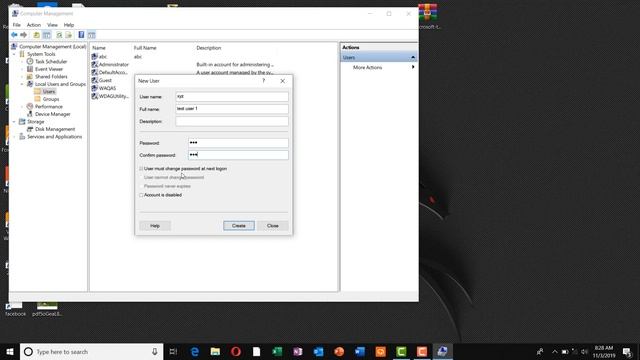Open Microsoft Edge from the taskbar
Screen dimensions: 640x360
(x=195, y=351)
